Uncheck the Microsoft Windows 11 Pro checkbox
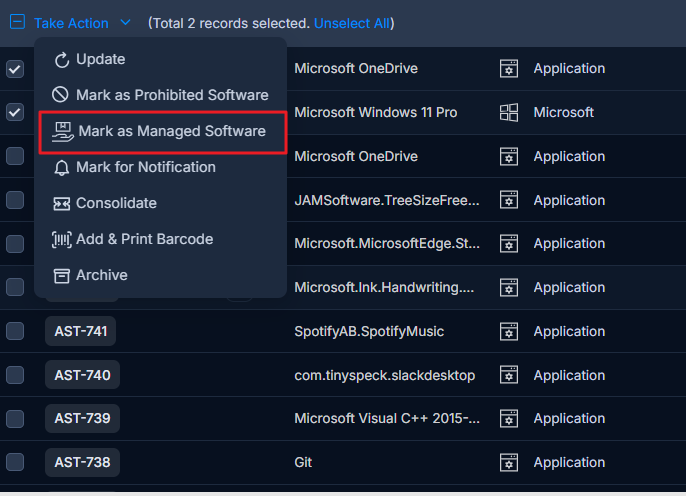The image size is (686, 496). (15, 112)
